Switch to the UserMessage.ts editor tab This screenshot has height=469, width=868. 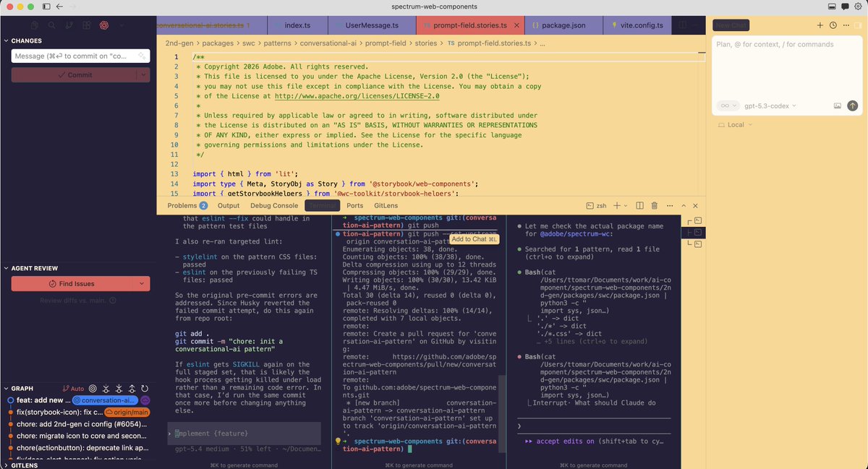[371, 25]
